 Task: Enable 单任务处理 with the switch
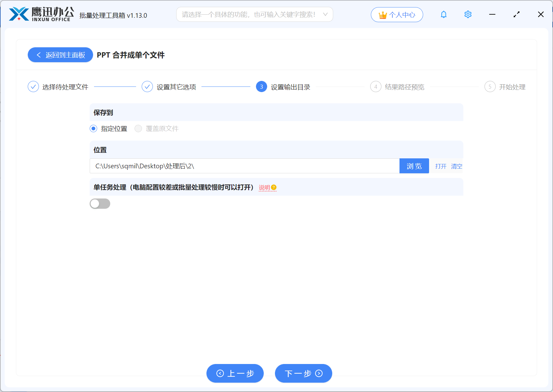(x=100, y=203)
